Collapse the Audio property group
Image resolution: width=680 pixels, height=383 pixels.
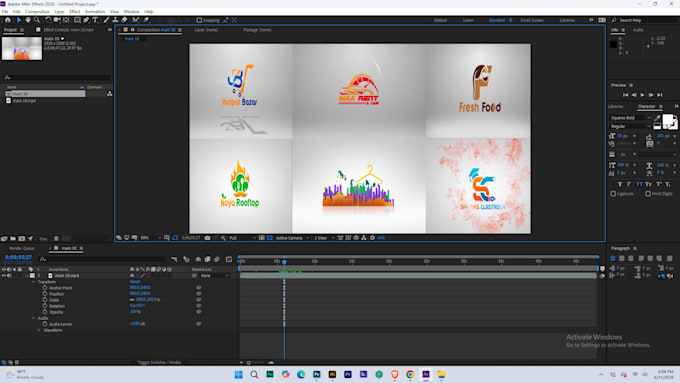point(34,318)
